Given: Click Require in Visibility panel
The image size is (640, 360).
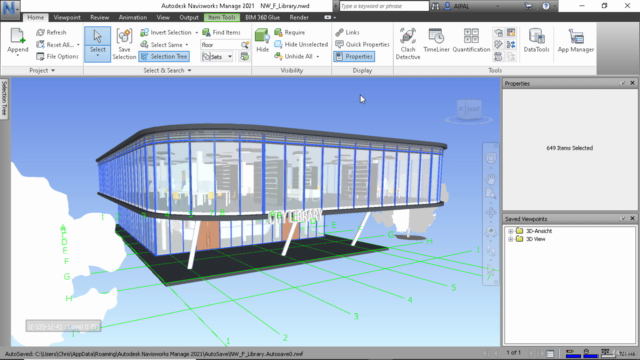Looking at the screenshot, I should click(290, 32).
